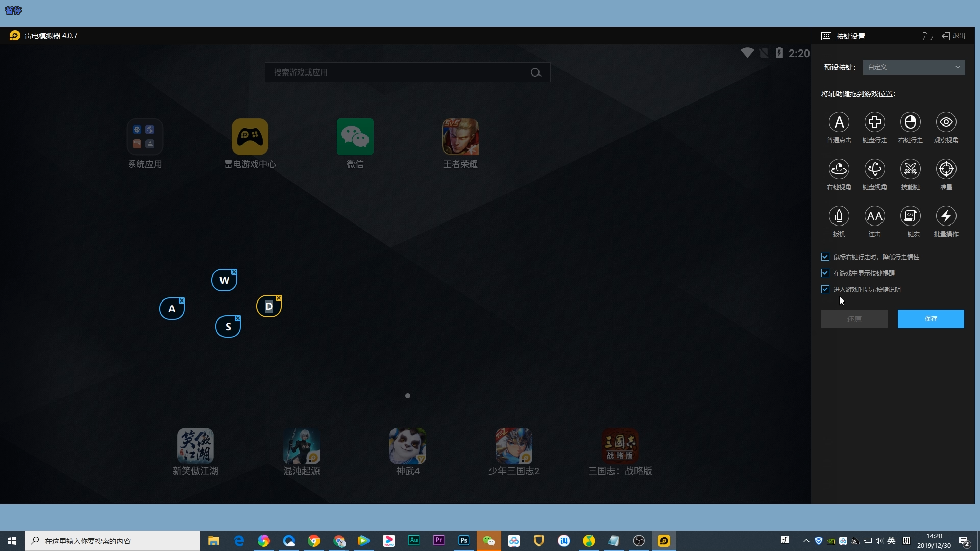This screenshot has height=551, width=980.
Task: Select the 一键宏 (one-key macro) script icon
Action: pyautogui.click(x=910, y=216)
